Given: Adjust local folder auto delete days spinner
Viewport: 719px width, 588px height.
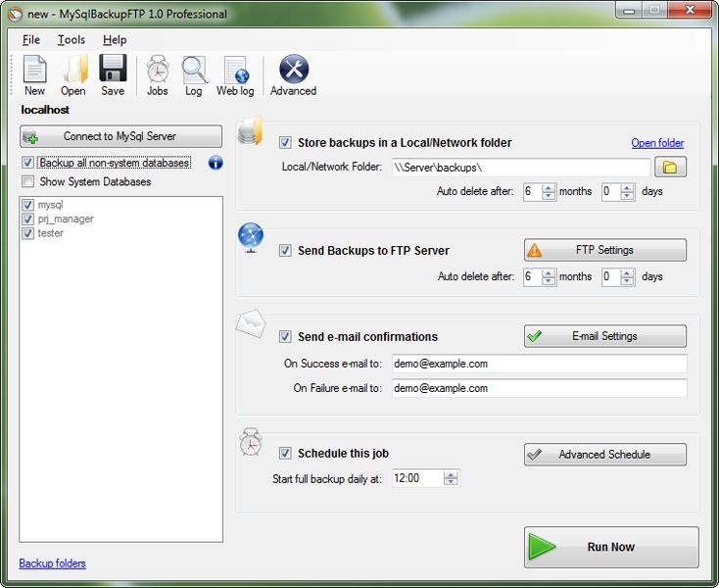Looking at the screenshot, I should 627,191.
